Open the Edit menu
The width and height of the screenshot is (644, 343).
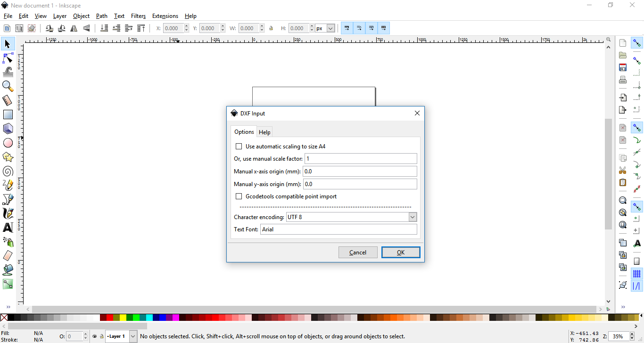pos(24,16)
